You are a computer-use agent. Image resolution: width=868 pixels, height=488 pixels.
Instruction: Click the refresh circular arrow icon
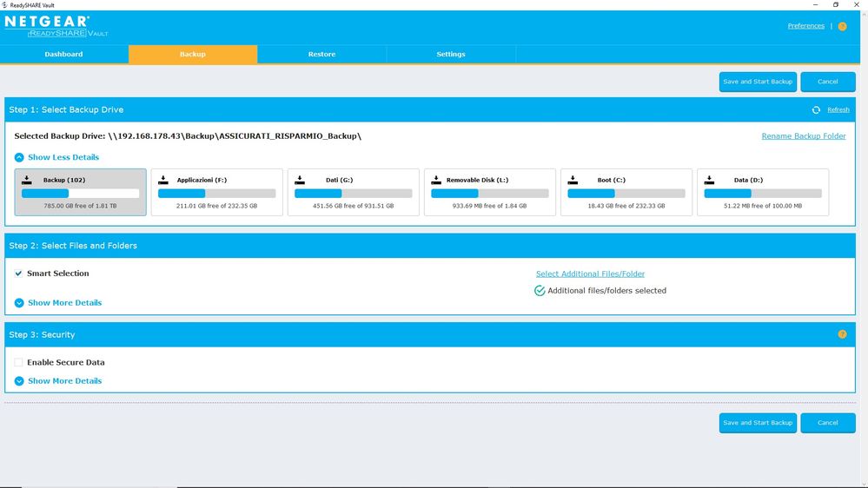click(x=816, y=110)
